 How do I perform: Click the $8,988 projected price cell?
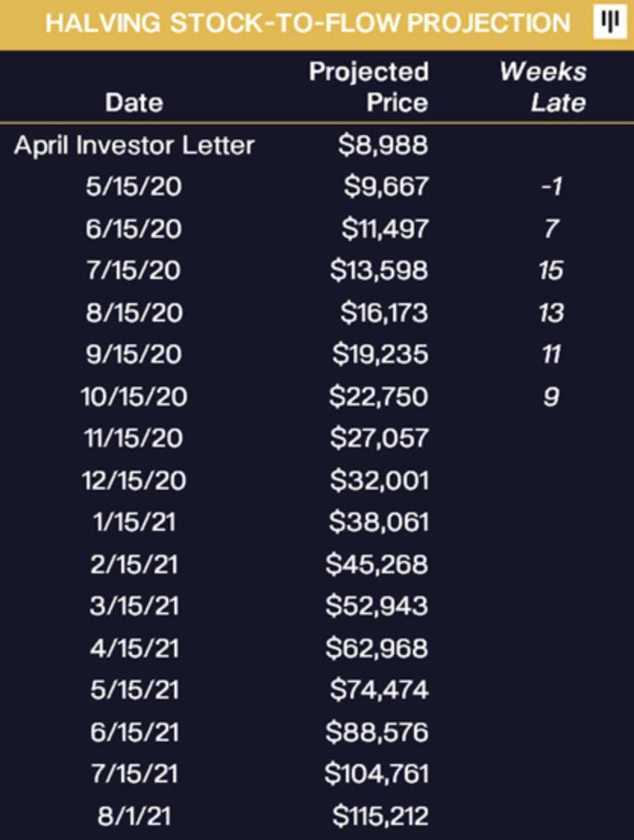(x=382, y=146)
